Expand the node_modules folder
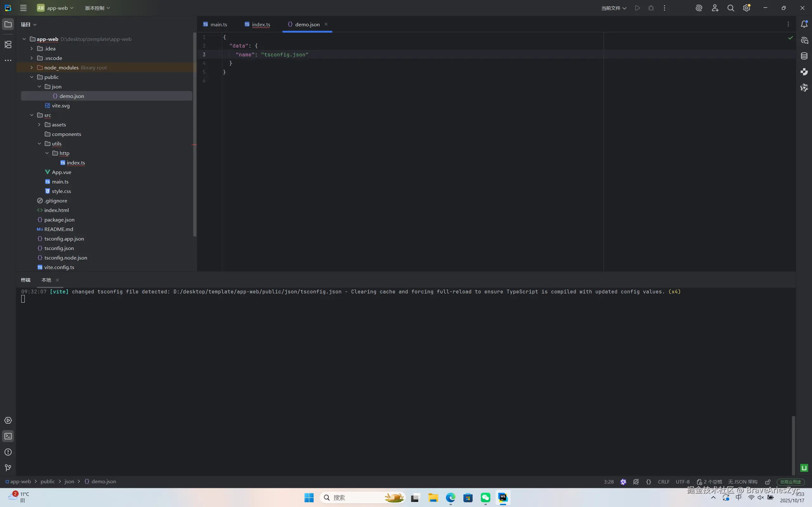 31,67
